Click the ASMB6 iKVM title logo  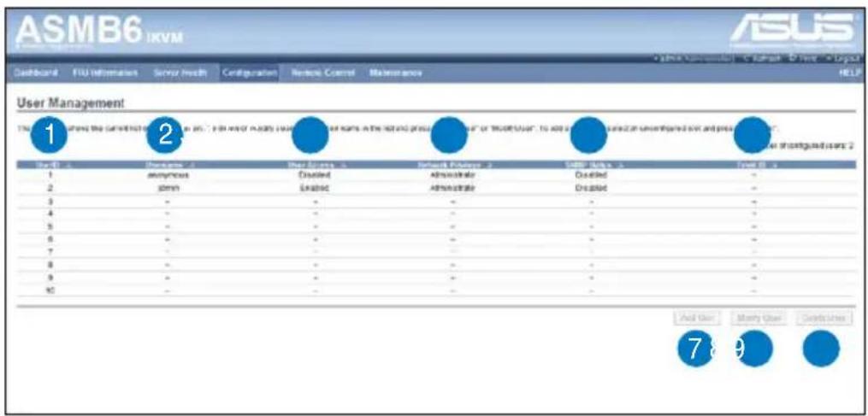98,32
